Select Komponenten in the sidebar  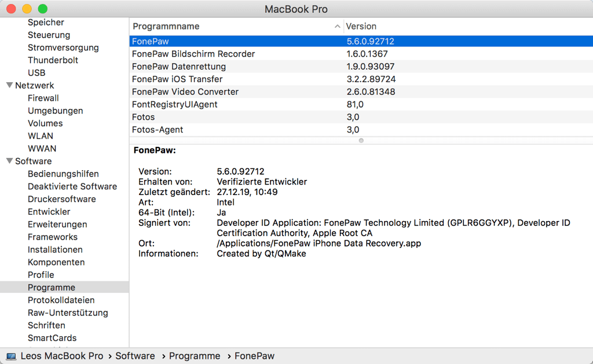[56, 262]
